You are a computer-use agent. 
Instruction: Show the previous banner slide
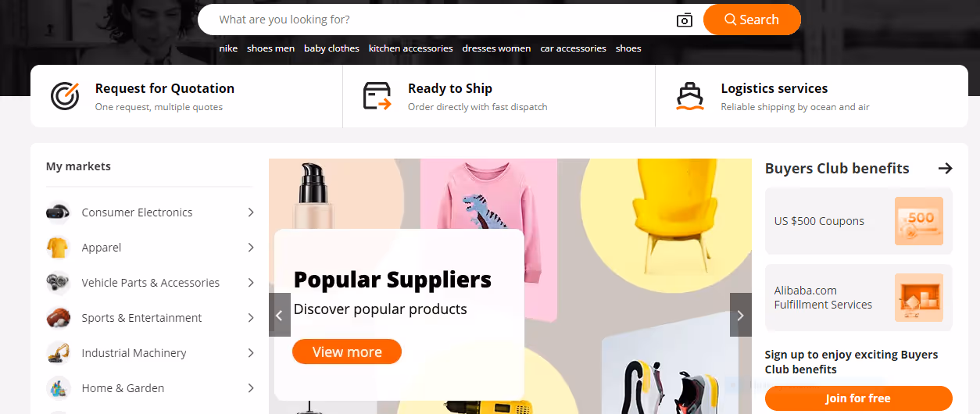click(280, 315)
